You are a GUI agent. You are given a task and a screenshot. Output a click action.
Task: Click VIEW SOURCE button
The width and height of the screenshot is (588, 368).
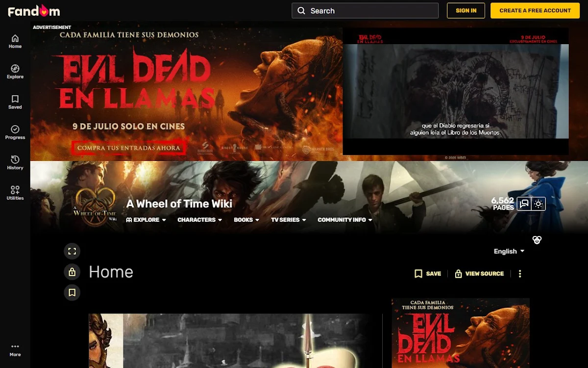tap(479, 274)
